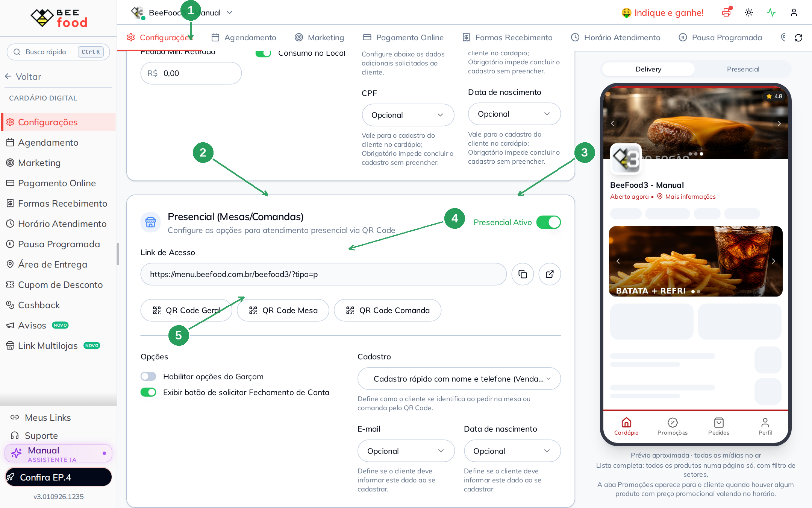Switch theme with the sun icon
This screenshot has width=812, height=508.
point(749,12)
